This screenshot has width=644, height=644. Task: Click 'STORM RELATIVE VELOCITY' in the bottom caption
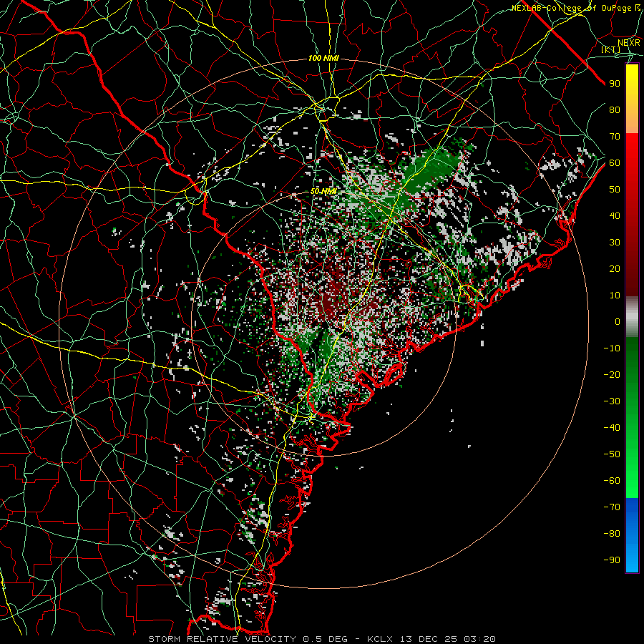pyautogui.click(x=222, y=639)
